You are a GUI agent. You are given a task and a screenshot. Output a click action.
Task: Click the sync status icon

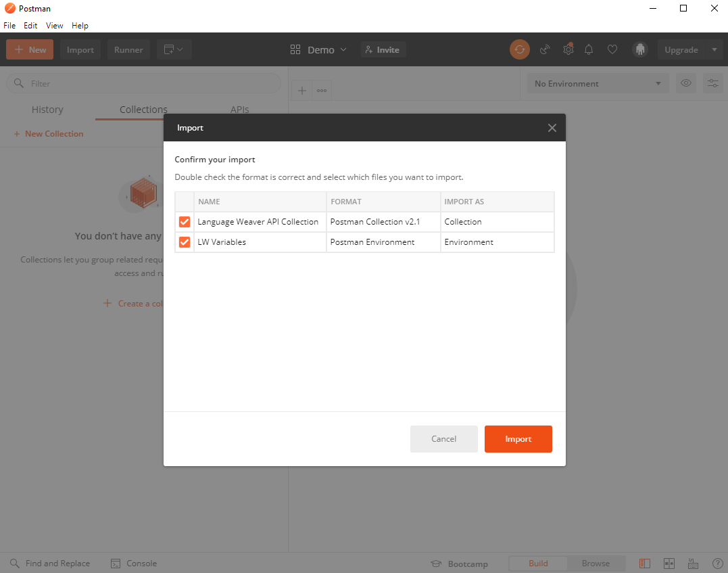pos(520,49)
